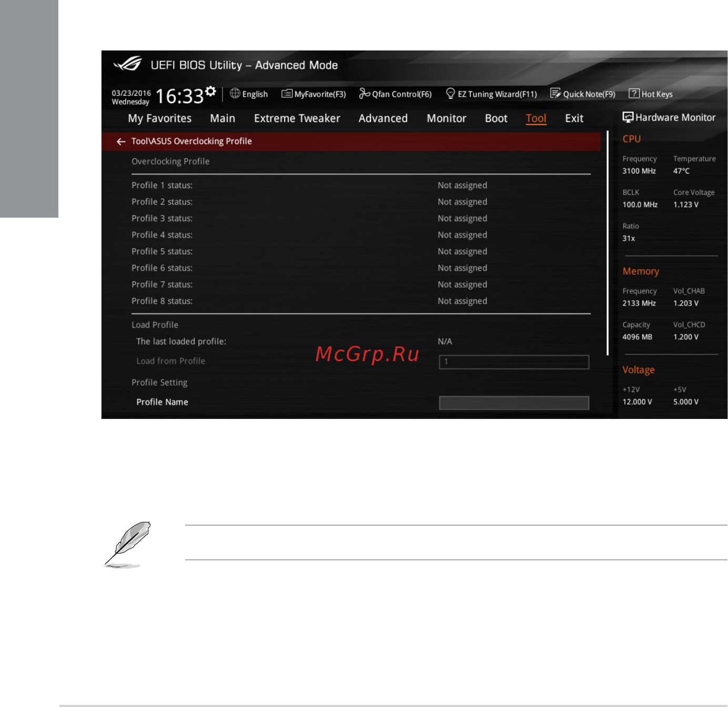This screenshot has height=707, width=728.
Task: Open the My Favorites tab
Action: click(160, 119)
